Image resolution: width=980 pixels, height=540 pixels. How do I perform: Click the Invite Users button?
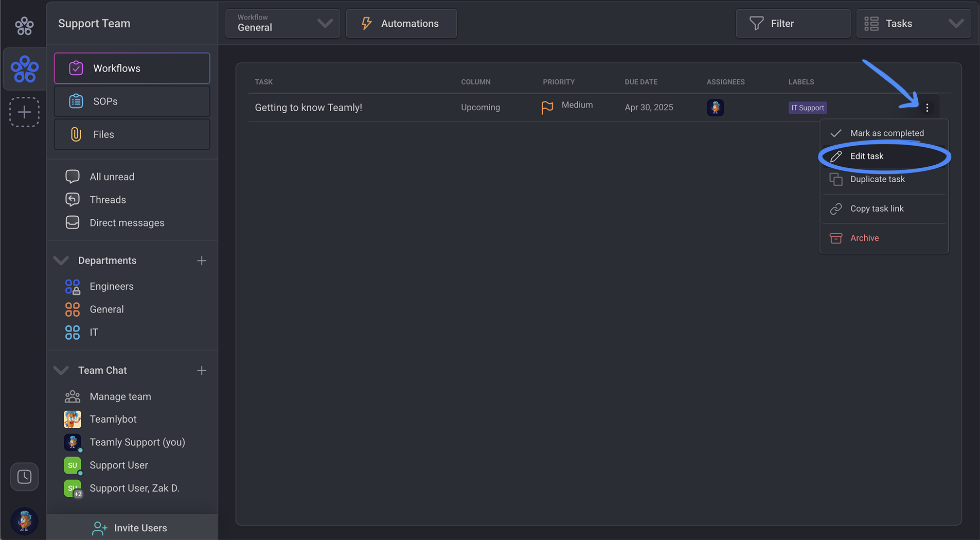tap(132, 528)
